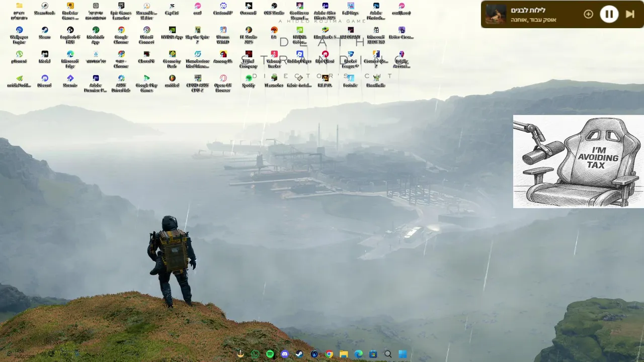Select the R.E.P.O. desktop icon
Image resolution: width=644 pixels, height=362 pixels.
coord(325,81)
